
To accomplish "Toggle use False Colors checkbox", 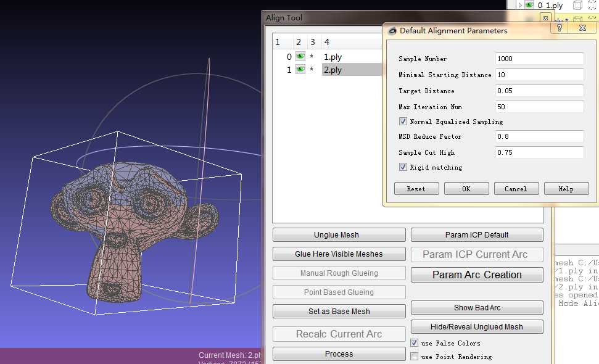I will (x=414, y=343).
